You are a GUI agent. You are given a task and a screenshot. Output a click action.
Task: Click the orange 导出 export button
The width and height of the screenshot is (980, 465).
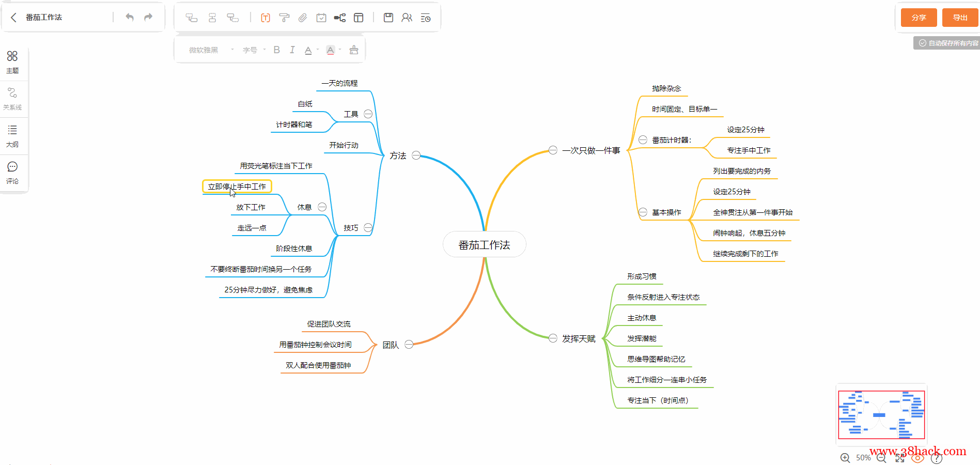click(x=960, y=18)
